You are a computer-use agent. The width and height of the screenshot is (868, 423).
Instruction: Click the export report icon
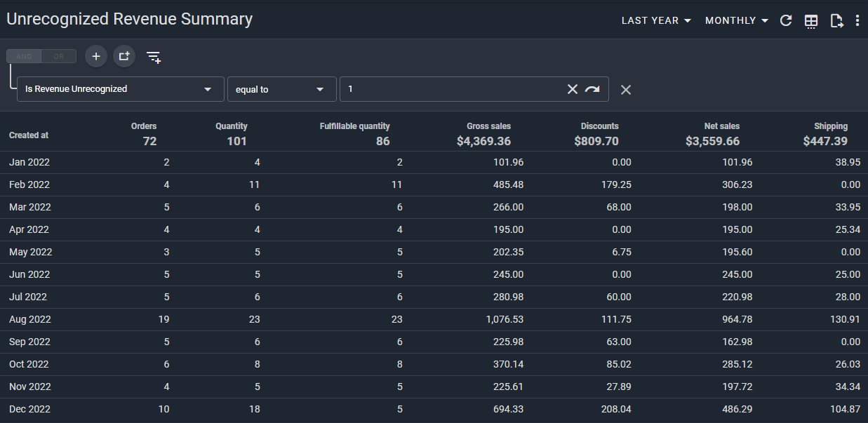[836, 21]
